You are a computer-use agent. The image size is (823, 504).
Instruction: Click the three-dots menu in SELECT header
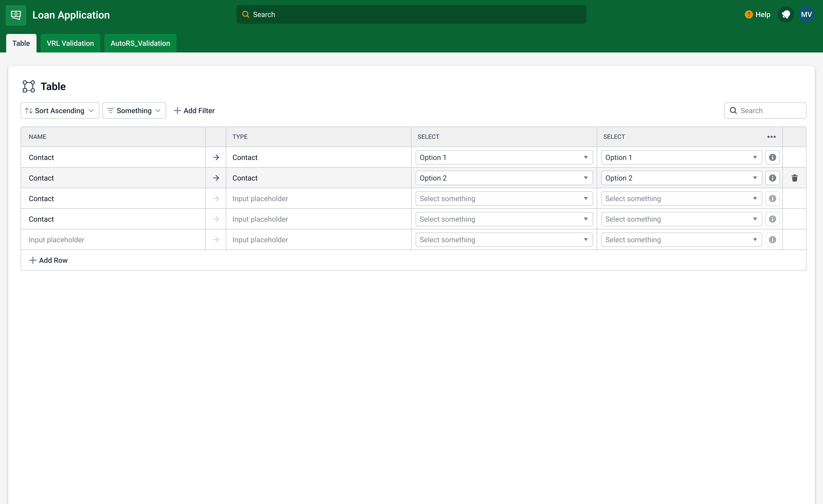(x=771, y=137)
